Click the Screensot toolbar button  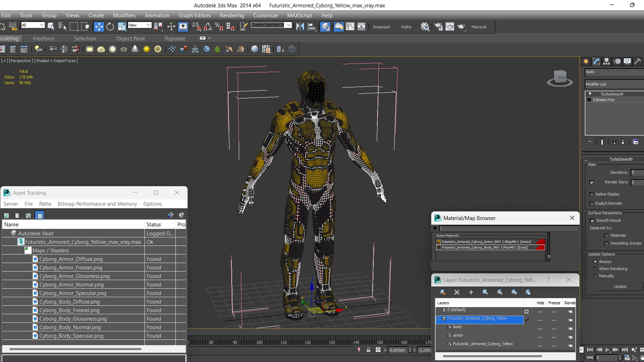tap(381, 27)
